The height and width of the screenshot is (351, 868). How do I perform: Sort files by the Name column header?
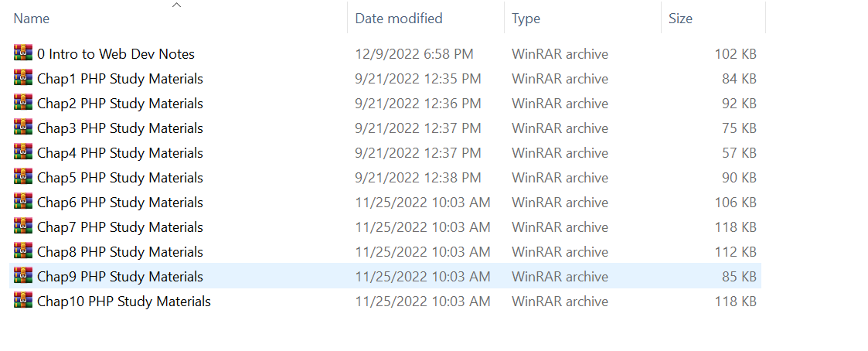click(32, 19)
